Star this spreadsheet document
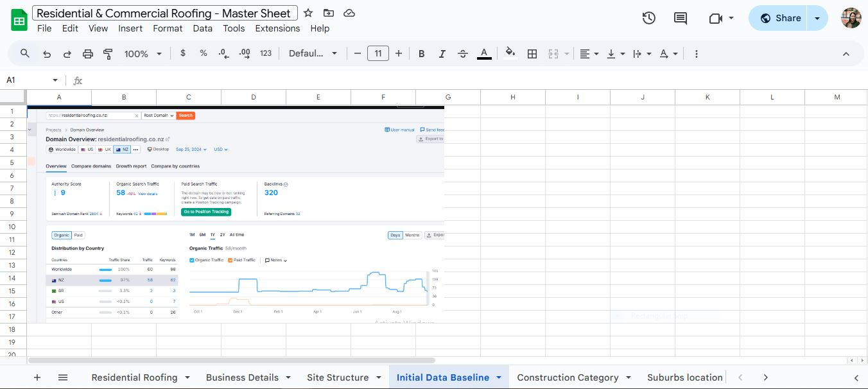Image resolution: width=868 pixels, height=389 pixels. (x=308, y=13)
